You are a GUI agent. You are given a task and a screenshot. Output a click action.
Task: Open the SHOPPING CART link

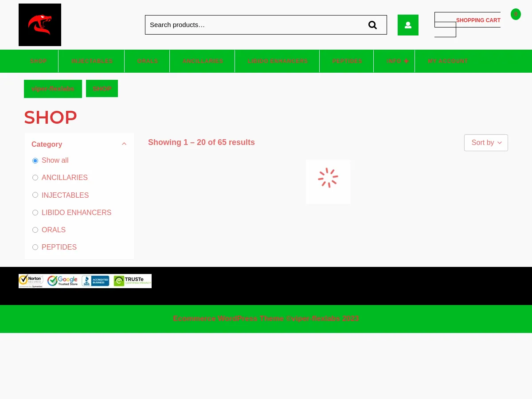point(478,20)
